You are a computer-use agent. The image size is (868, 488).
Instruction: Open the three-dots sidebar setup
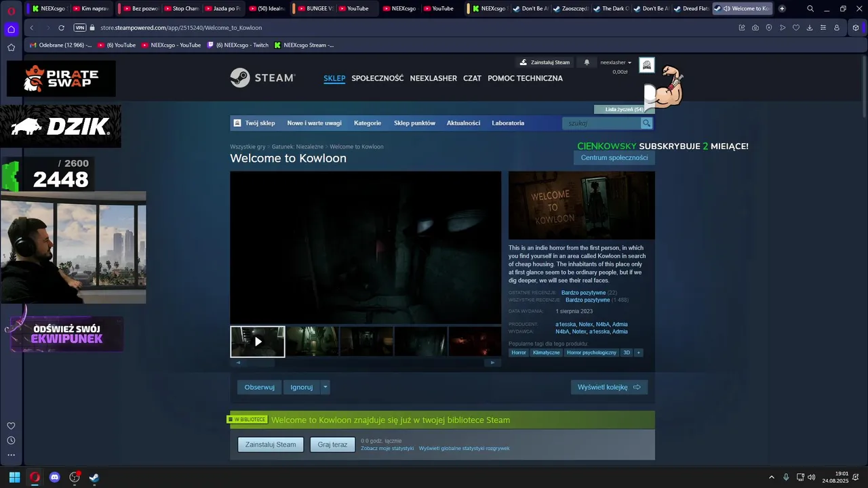[x=11, y=455]
